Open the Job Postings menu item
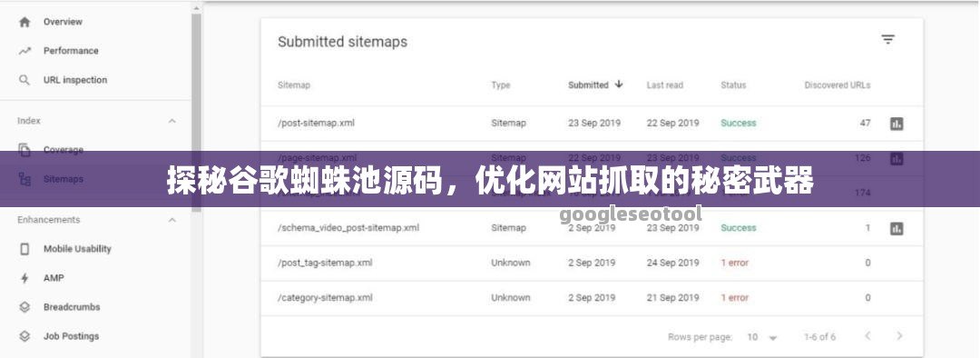Image resolution: width=980 pixels, height=358 pixels. coord(71,336)
